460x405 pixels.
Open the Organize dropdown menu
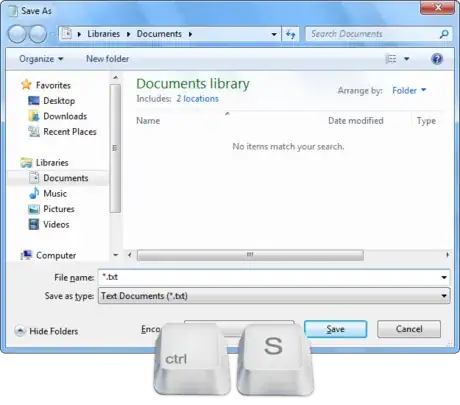(41, 59)
